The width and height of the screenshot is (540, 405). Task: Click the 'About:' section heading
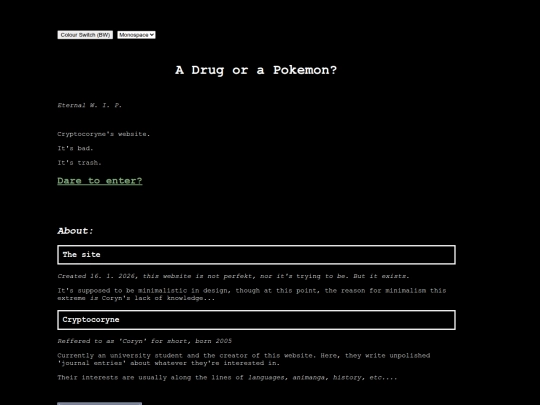(75, 231)
